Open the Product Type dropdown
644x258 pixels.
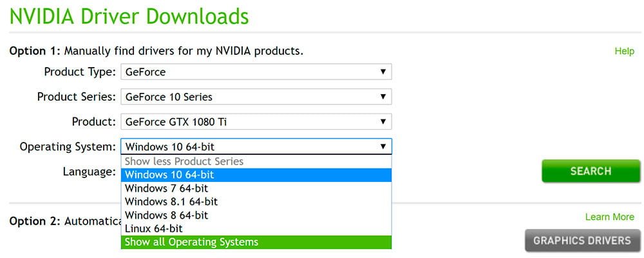coord(256,72)
